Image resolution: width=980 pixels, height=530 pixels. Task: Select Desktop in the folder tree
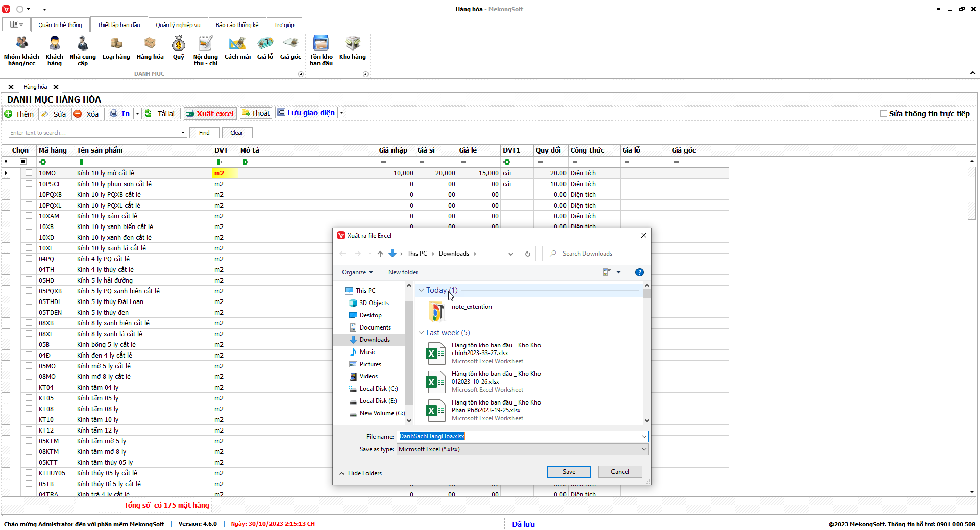coord(371,315)
